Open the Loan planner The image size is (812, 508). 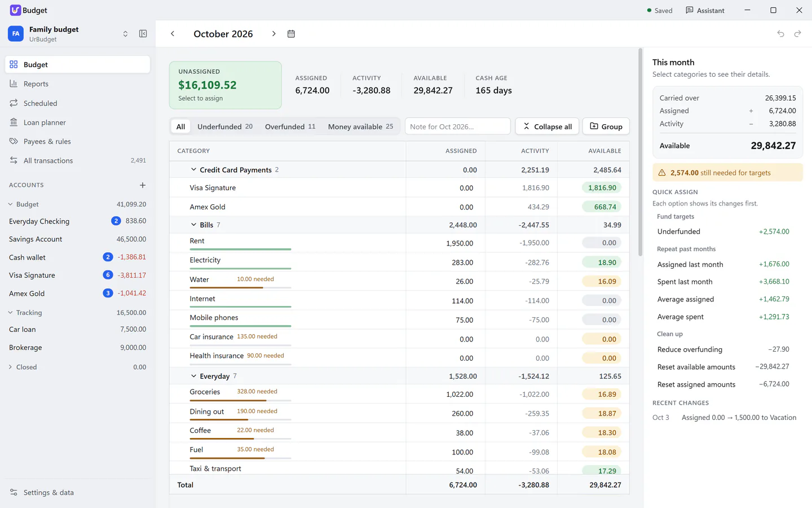[78, 122]
